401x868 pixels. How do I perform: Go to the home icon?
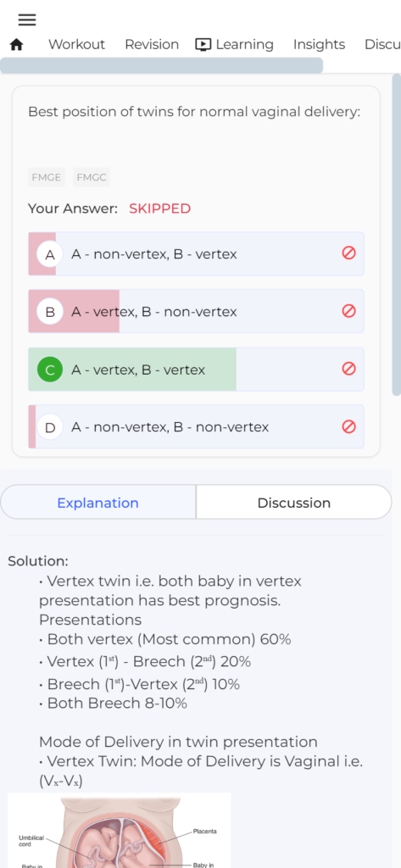click(17, 44)
